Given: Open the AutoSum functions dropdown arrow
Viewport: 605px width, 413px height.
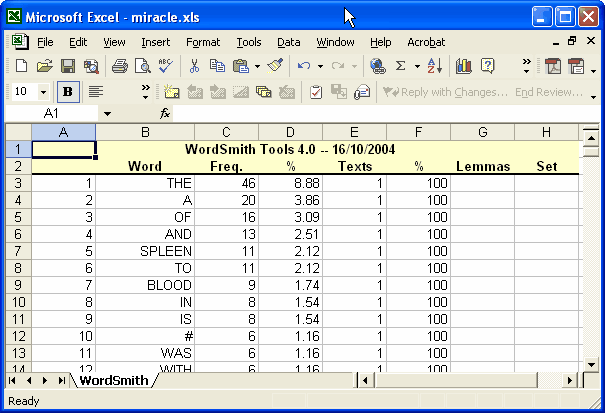Looking at the screenshot, I should 417,66.
